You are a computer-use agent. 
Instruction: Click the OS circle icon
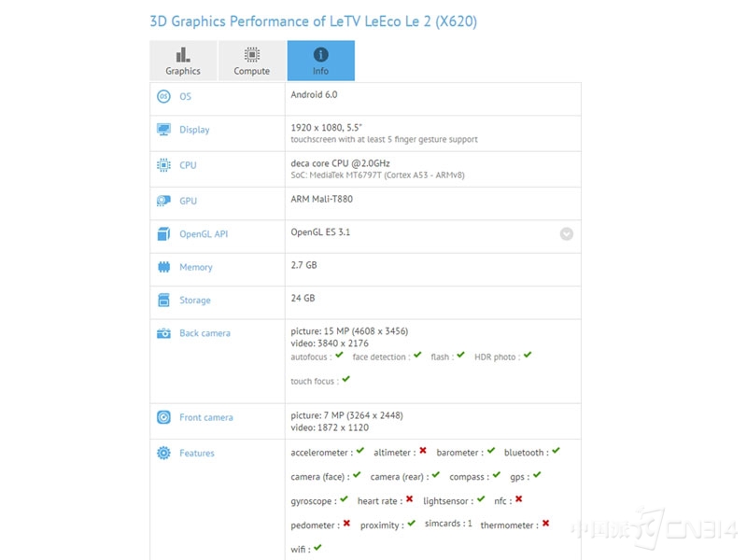pyautogui.click(x=163, y=96)
